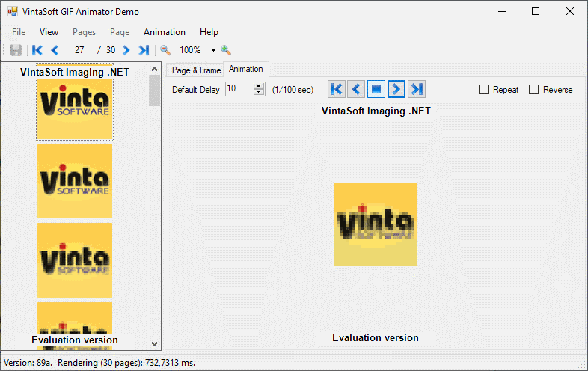Open the Animation menu
The width and height of the screenshot is (588, 371).
coord(165,32)
